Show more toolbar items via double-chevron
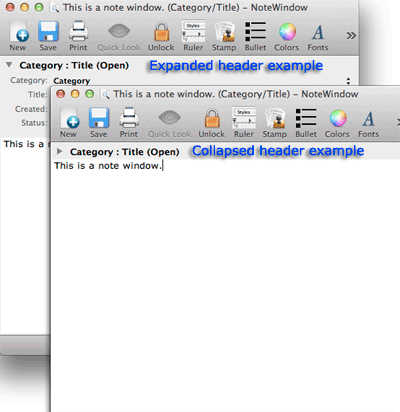 point(351,35)
